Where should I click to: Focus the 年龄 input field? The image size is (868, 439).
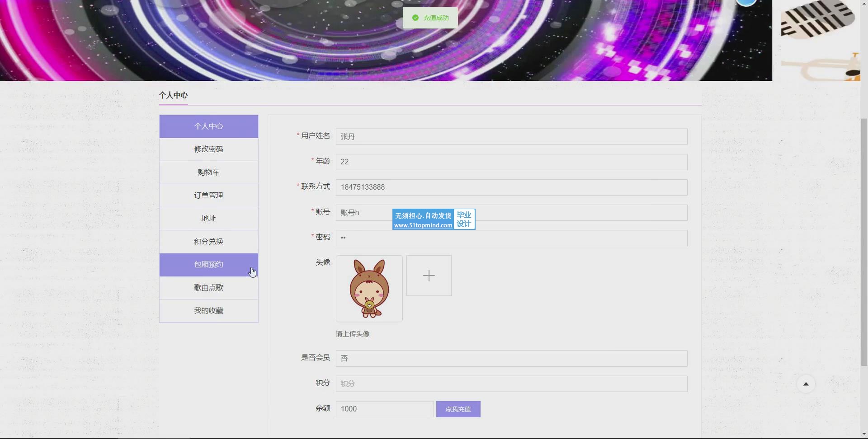point(511,162)
